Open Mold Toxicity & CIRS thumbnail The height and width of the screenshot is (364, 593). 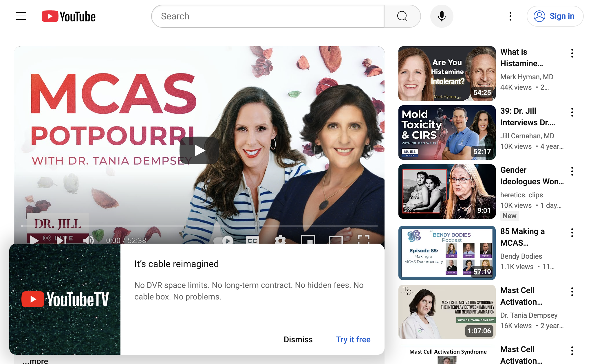(x=447, y=133)
